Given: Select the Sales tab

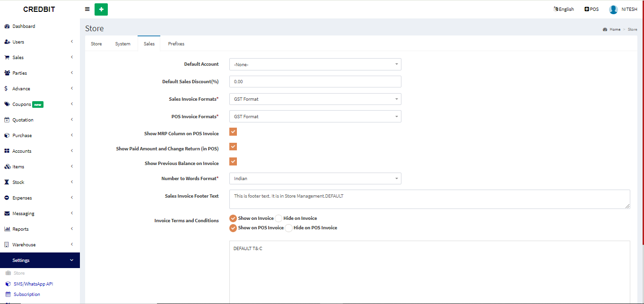Looking at the screenshot, I should (x=149, y=43).
